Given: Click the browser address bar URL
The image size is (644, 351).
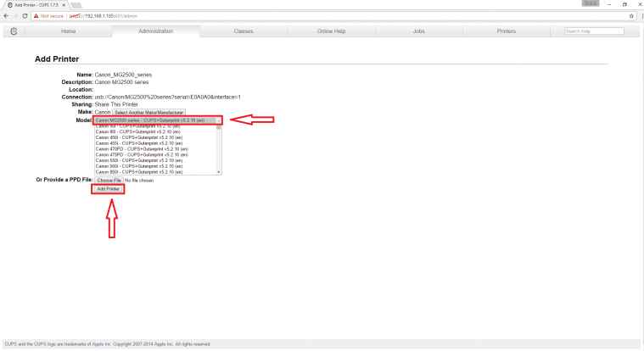Looking at the screenshot, I should coord(104,16).
